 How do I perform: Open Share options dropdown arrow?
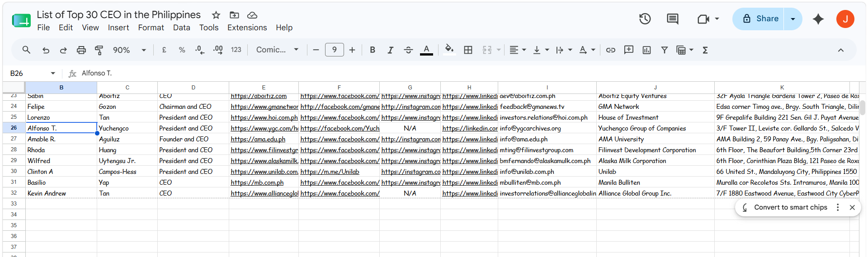[x=793, y=19]
